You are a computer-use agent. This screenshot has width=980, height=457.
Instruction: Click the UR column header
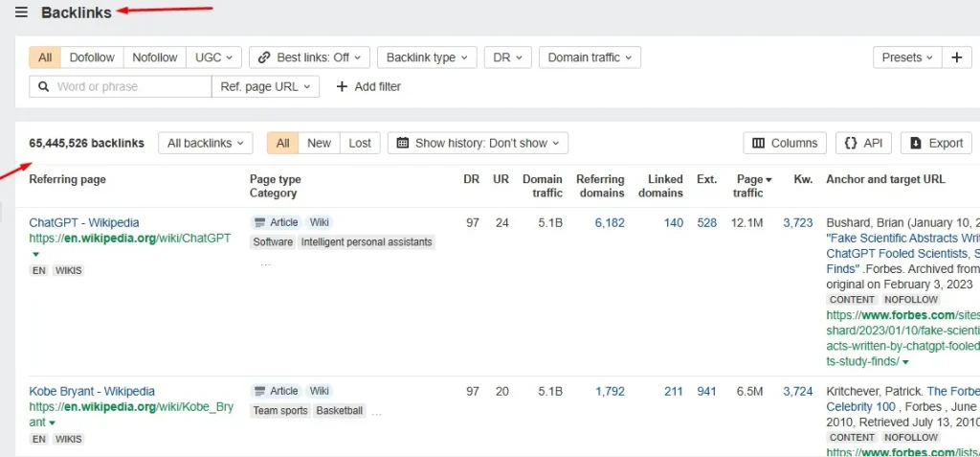click(x=501, y=179)
